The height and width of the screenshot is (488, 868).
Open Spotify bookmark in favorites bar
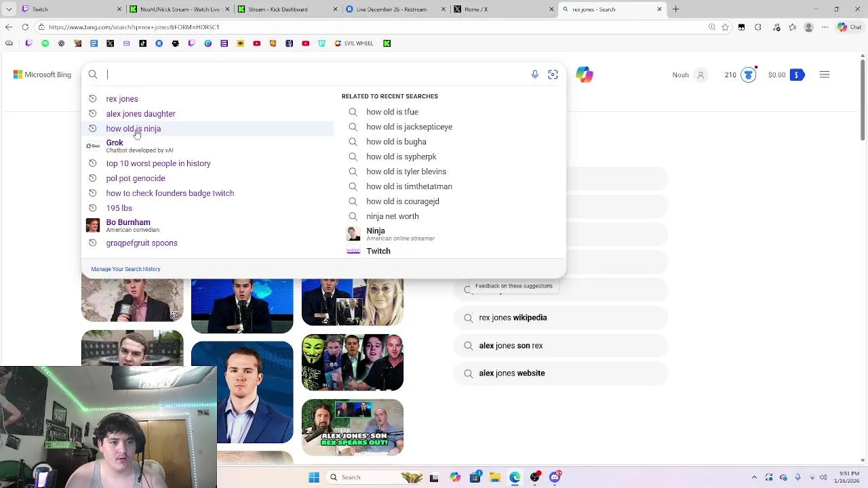(45, 43)
